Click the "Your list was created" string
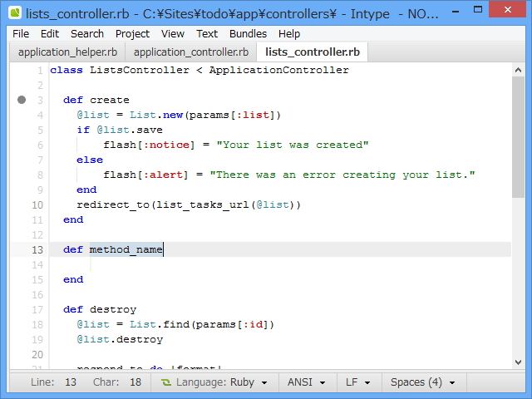 (x=292, y=145)
